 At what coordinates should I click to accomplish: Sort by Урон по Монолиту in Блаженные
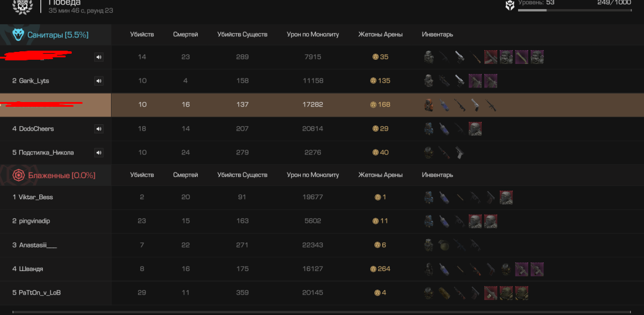point(313,175)
